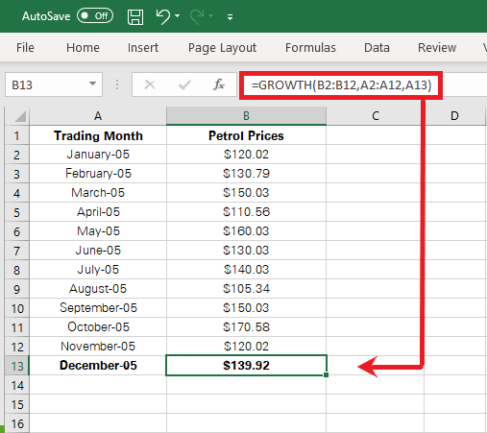Click the $105.34 price cell
The height and width of the screenshot is (433, 487).
pyautogui.click(x=246, y=289)
